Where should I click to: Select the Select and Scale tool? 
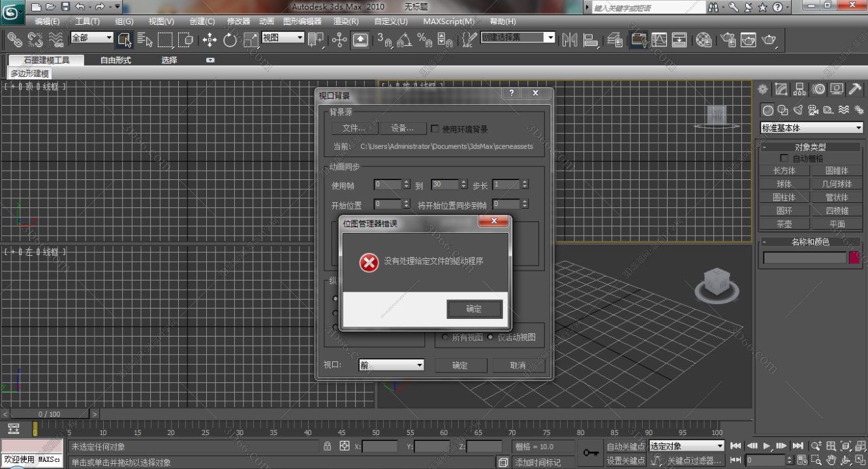[x=250, y=40]
